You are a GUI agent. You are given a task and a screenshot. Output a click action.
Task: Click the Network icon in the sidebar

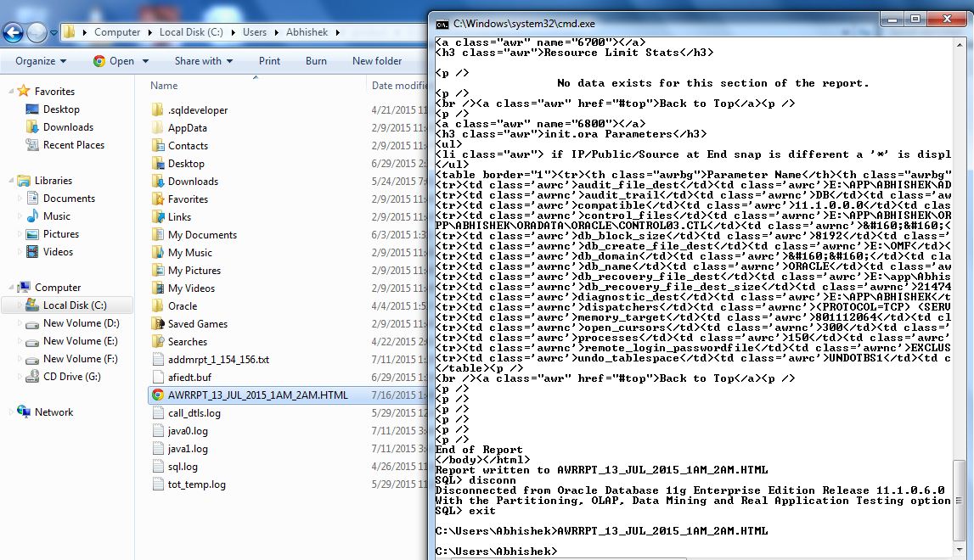tap(24, 412)
